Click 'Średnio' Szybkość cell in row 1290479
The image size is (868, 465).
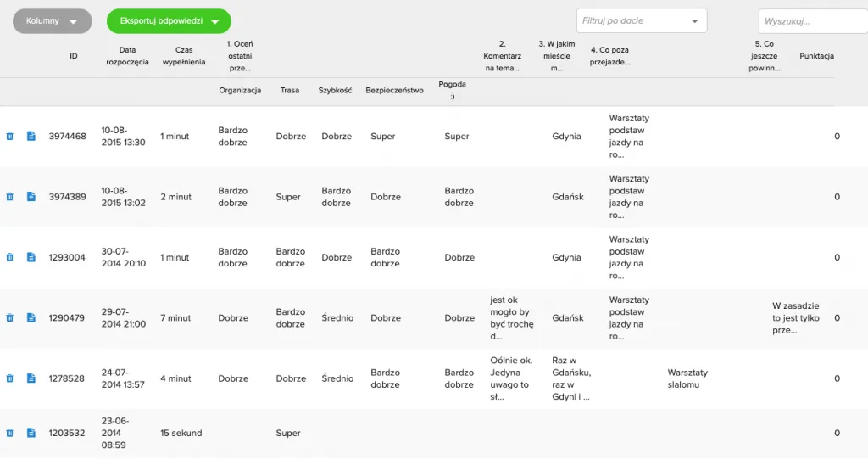click(x=337, y=318)
